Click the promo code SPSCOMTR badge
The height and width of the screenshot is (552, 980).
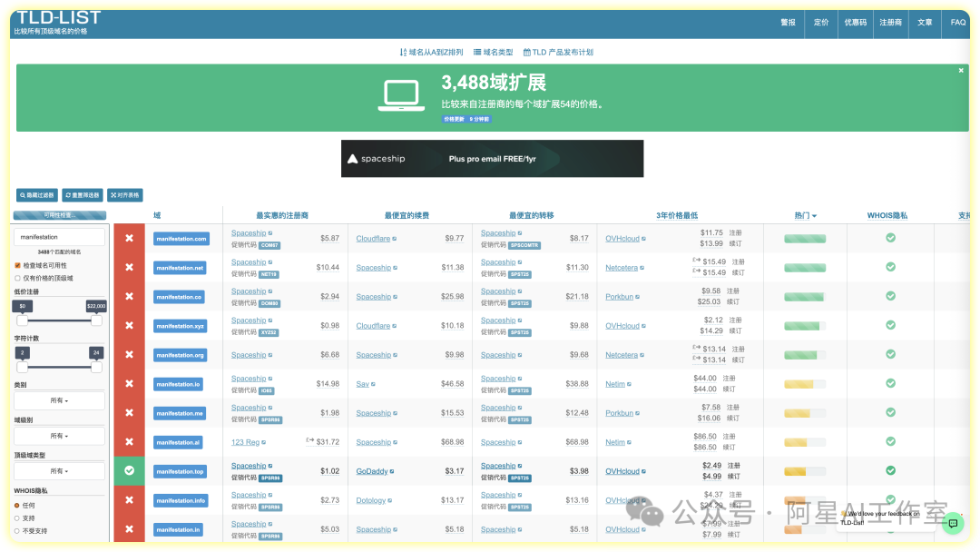[x=524, y=245]
